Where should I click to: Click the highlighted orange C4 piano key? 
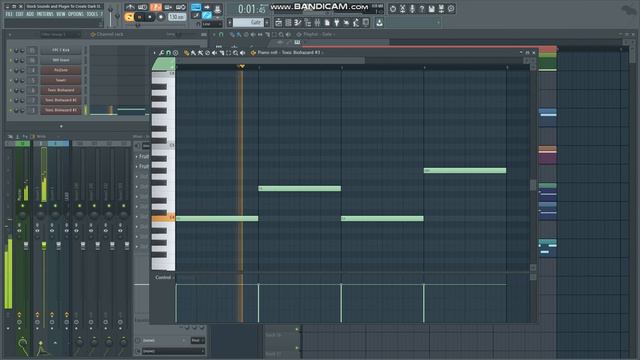163,218
